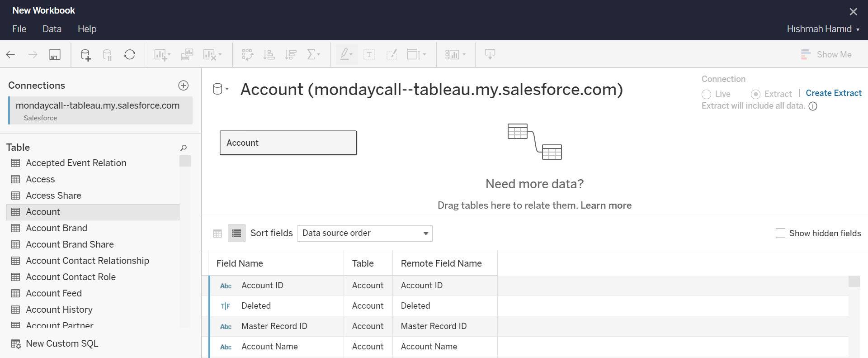Add a new connection with plus icon
The width and height of the screenshot is (868, 358).
pos(183,86)
